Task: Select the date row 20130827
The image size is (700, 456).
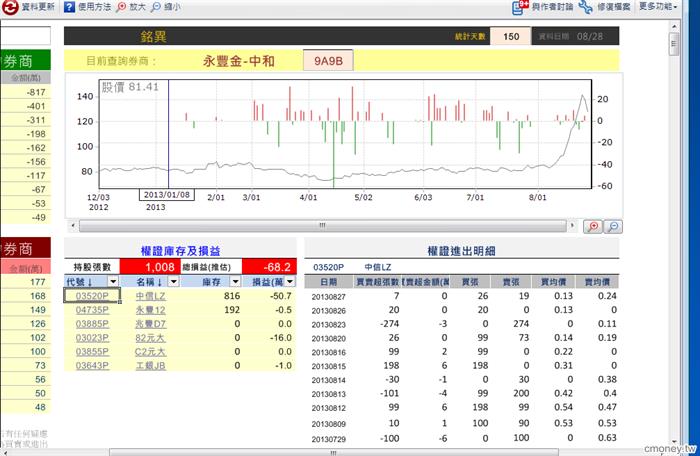Action: [x=462, y=297]
